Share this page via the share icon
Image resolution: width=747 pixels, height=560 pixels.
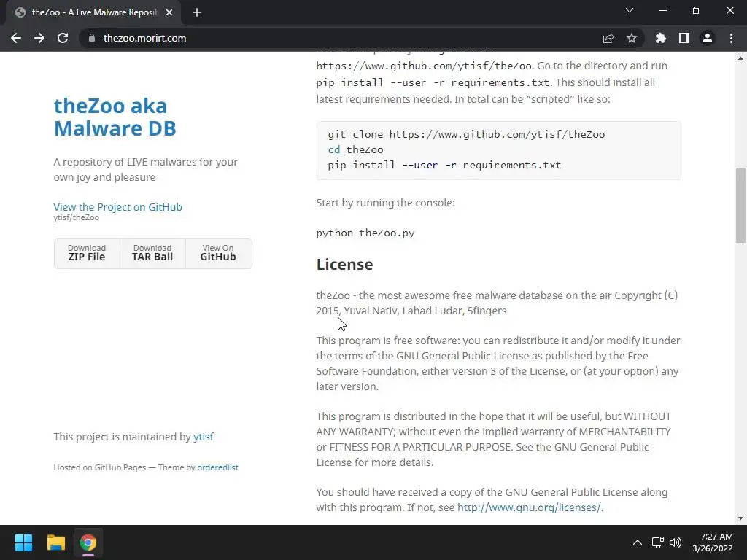(608, 38)
